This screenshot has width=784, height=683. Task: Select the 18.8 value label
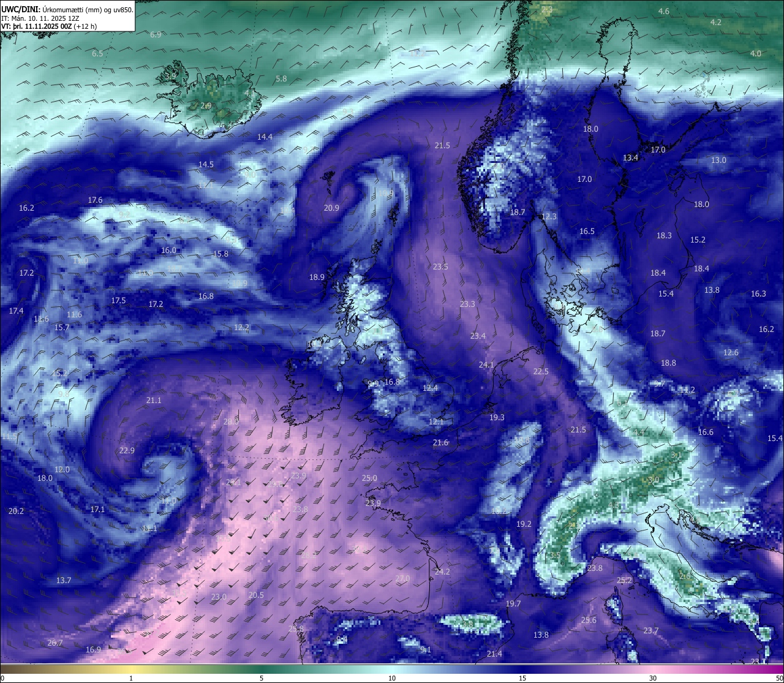click(x=668, y=363)
